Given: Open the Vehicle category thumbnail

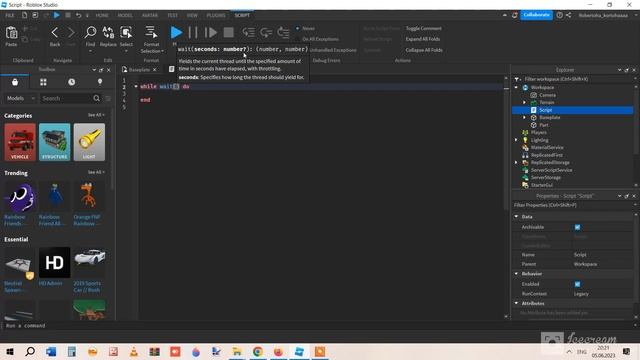Looking at the screenshot, I should pyautogui.click(x=20, y=142).
